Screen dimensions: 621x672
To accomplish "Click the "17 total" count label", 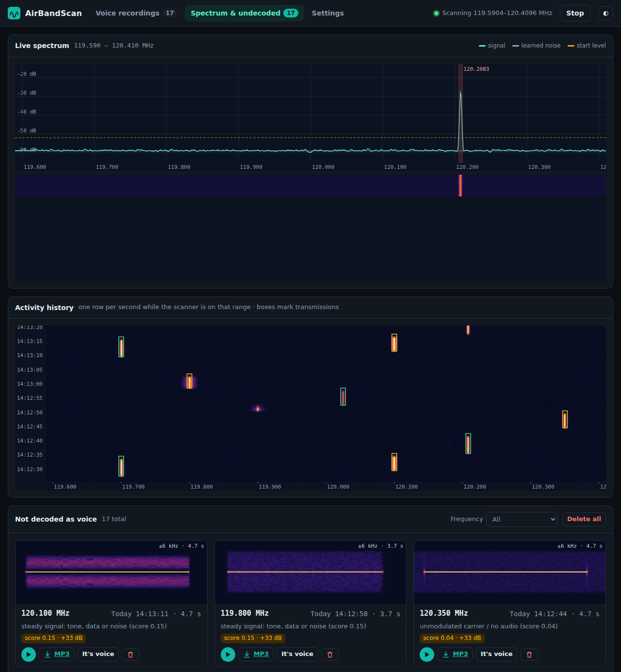I will click(x=114, y=519).
